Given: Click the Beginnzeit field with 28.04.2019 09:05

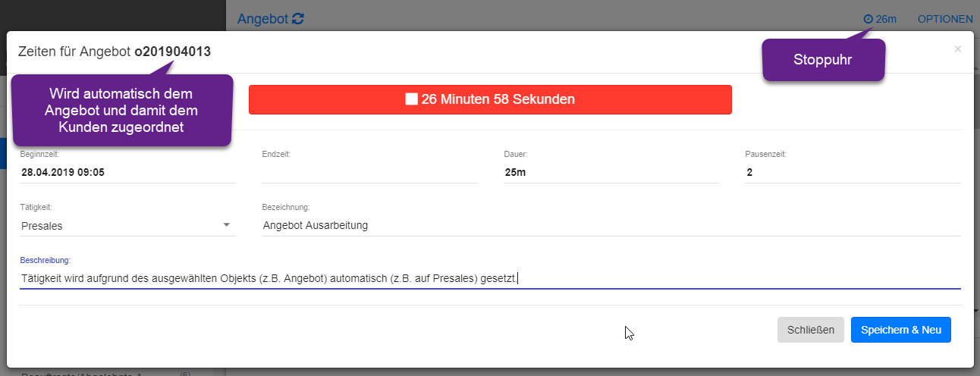Looking at the screenshot, I should (x=127, y=172).
